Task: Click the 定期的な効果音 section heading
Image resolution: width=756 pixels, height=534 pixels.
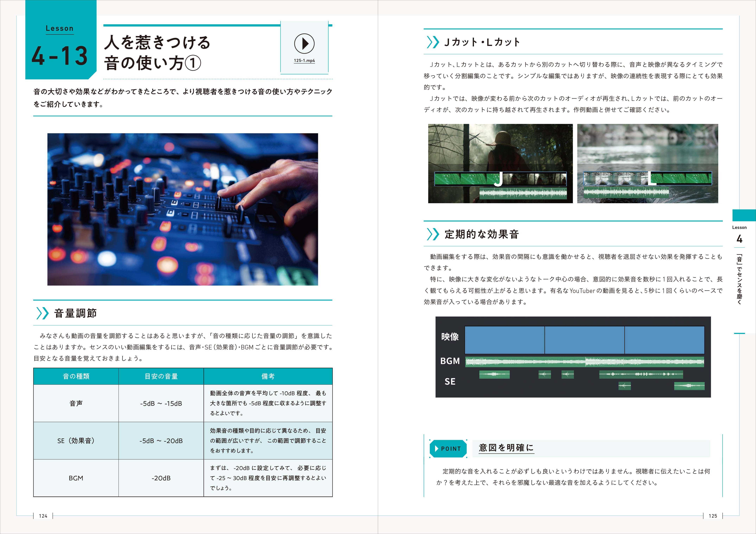Action: pos(482,234)
